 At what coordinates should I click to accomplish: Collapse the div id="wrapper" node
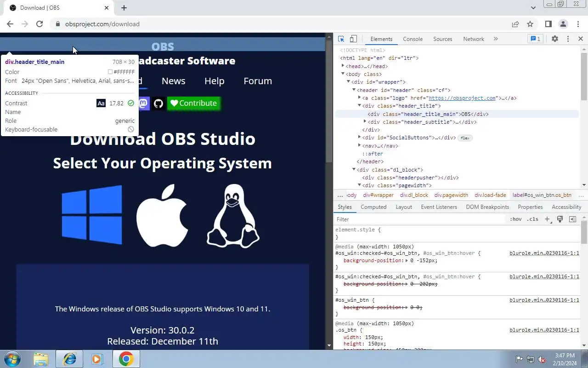click(348, 82)
